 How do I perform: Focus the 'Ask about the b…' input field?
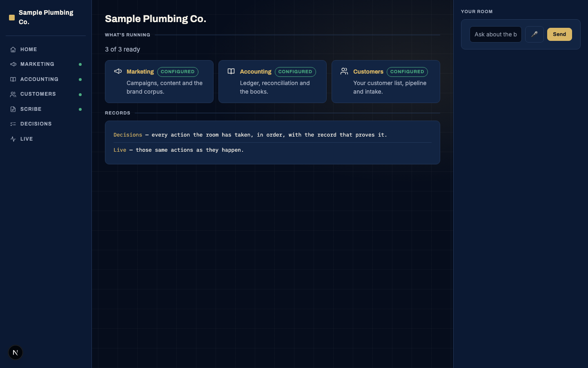[496, 34]
